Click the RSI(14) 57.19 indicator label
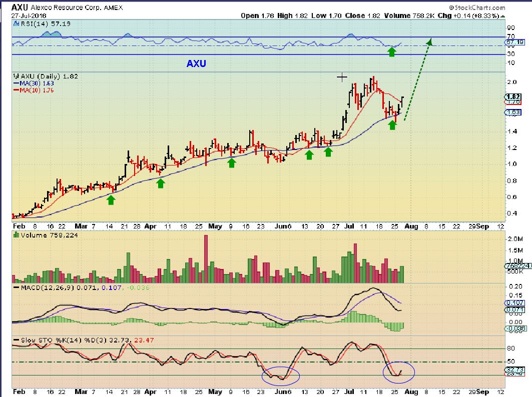 tap(46, 23)
